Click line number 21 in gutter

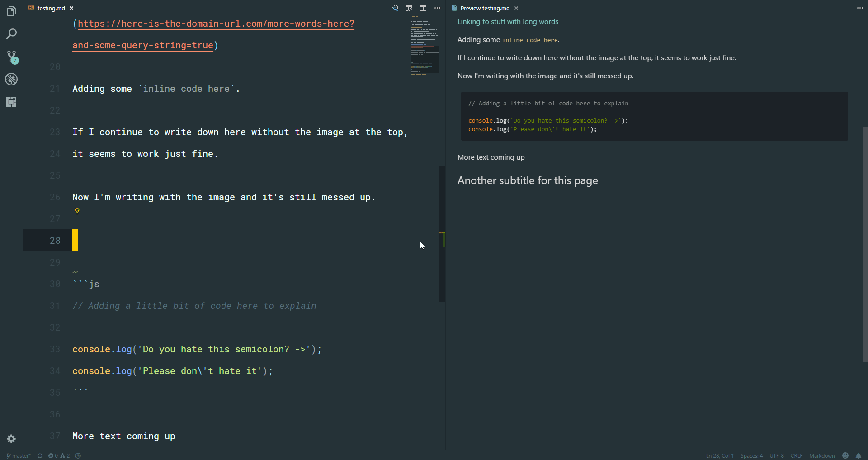pos(55,89)
